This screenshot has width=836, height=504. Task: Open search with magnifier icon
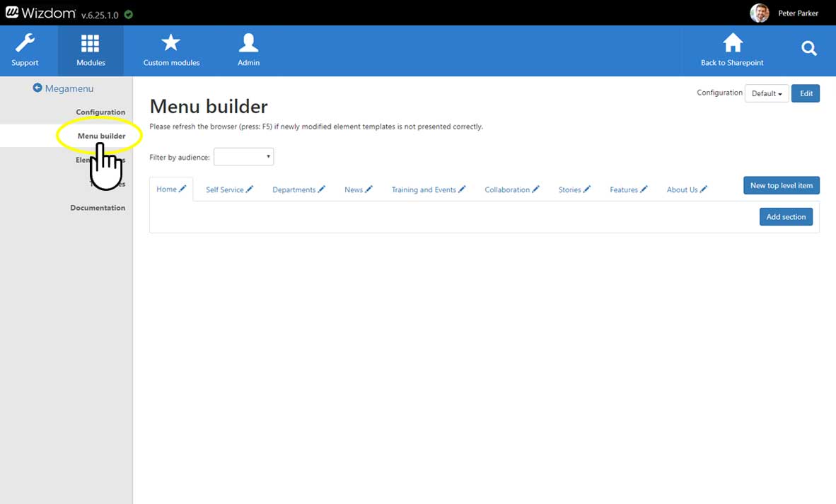809,49
